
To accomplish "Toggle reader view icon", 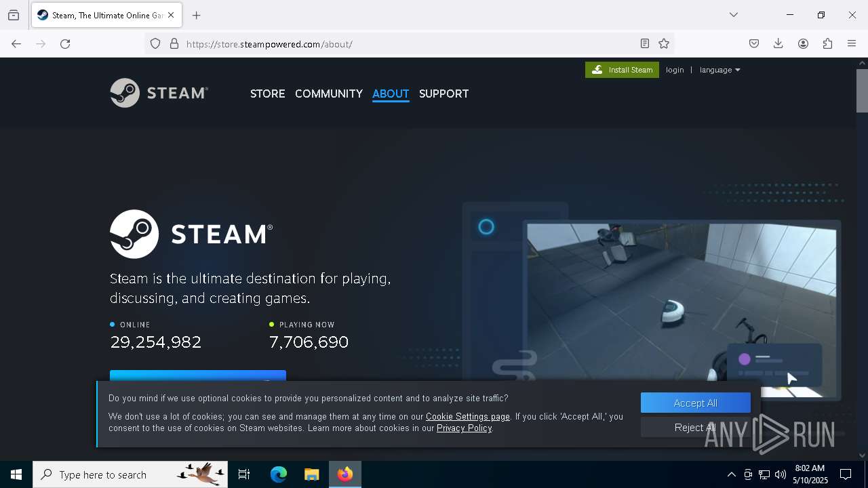I will [645, 43].
